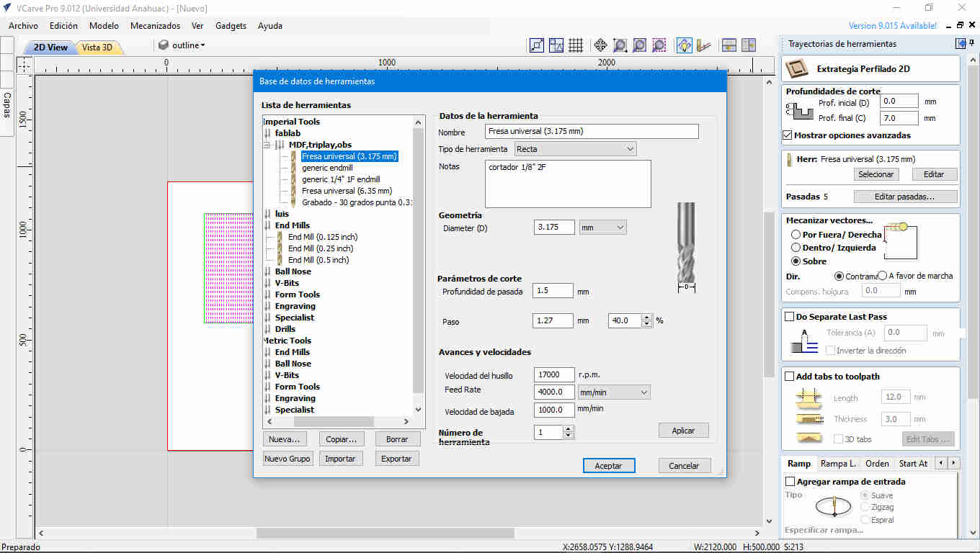The width and height of the screenshot is (980, 553).
Task: Click the 3D tabs illustration icon
Action: coord(808,438)
